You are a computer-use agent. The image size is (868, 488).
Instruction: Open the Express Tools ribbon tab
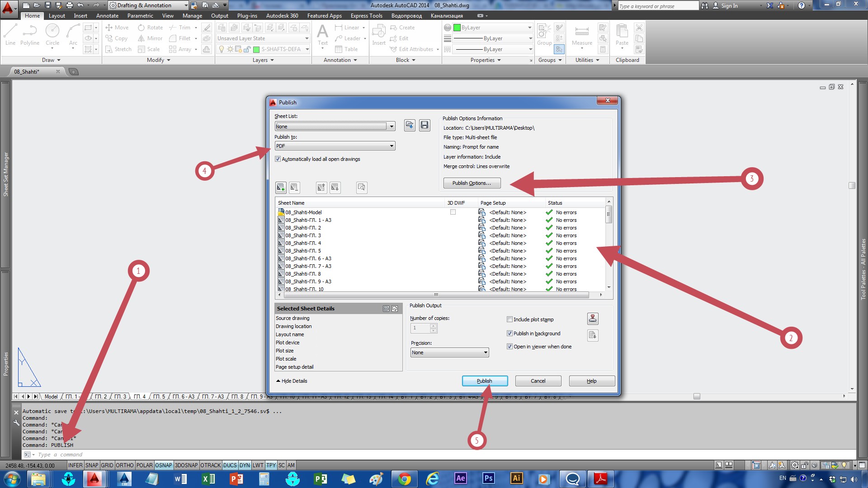point(366,16)
